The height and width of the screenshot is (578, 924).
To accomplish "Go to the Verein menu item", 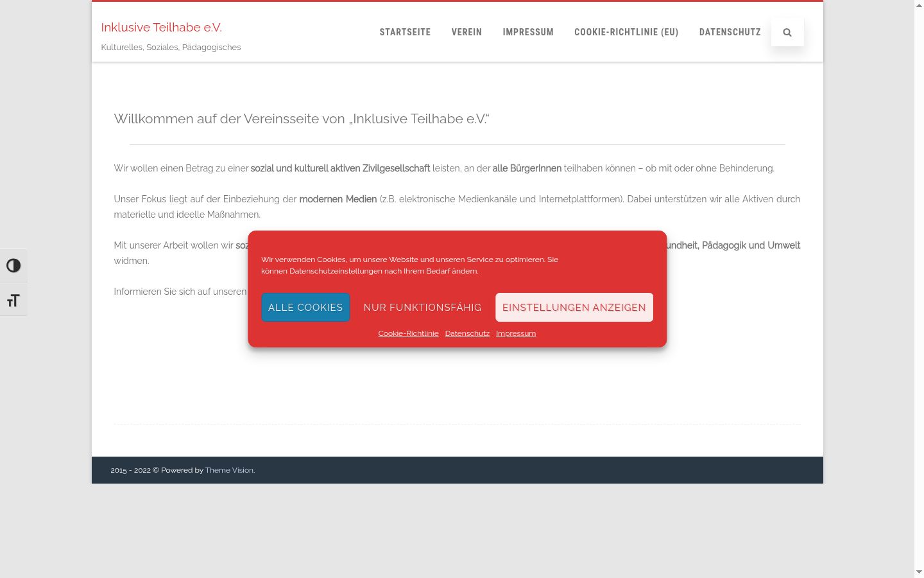I will [x=466, y=32].
